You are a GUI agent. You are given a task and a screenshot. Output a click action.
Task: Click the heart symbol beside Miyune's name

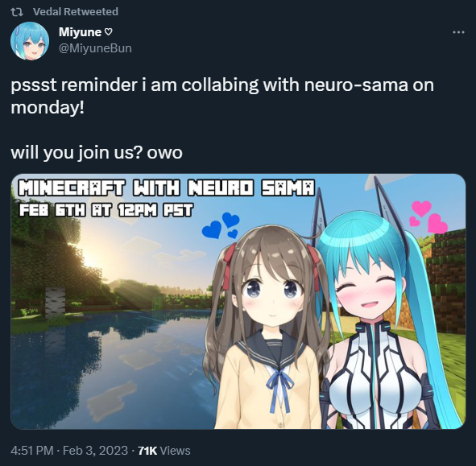click(109, 32)
